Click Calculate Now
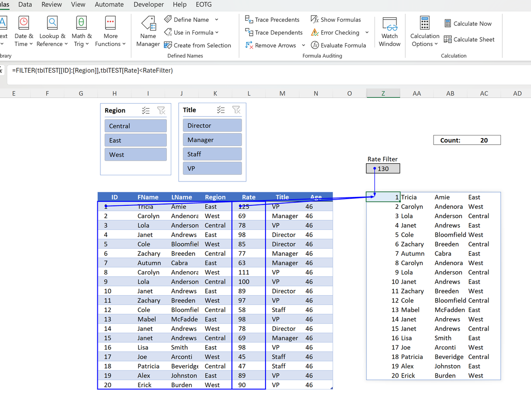This screenshot has width=531, height=420. click(x=467, y=23)
